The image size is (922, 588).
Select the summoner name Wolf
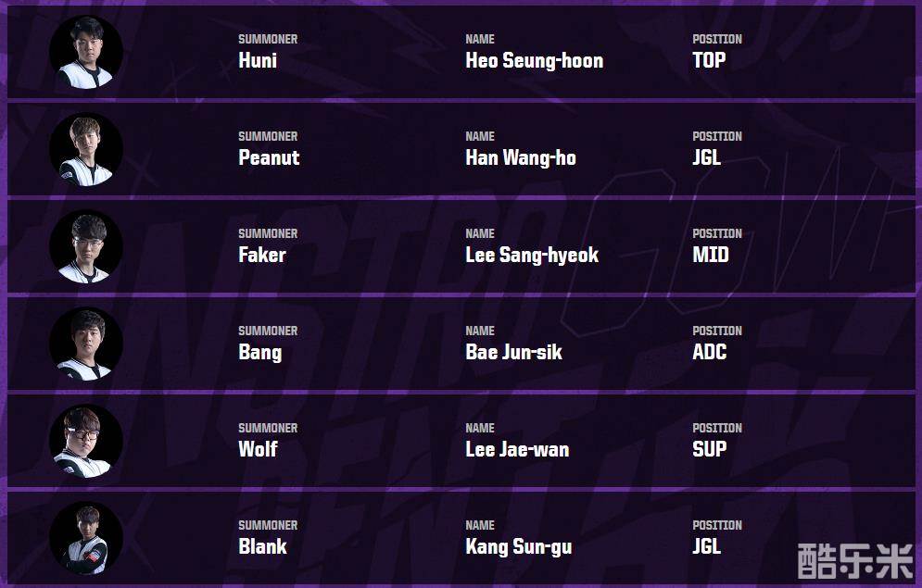258,450
